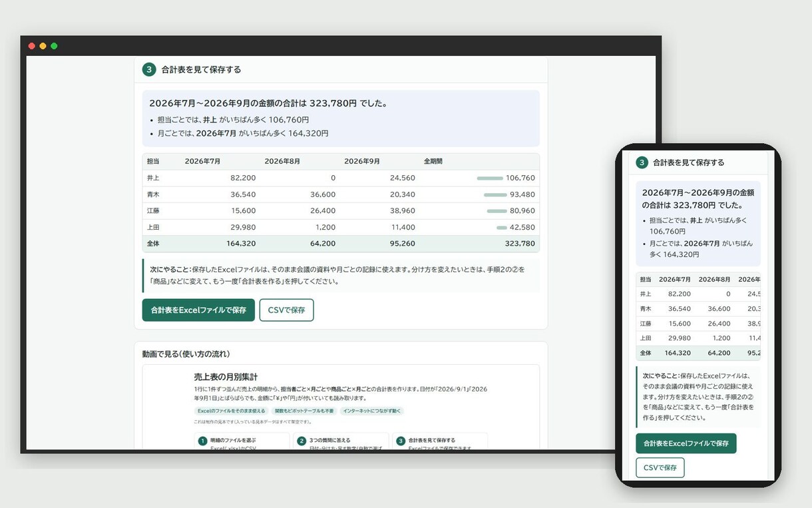812x508 pixels.
Task: Tap the 29,980 cell on phone table
Action: coord(680,338)
